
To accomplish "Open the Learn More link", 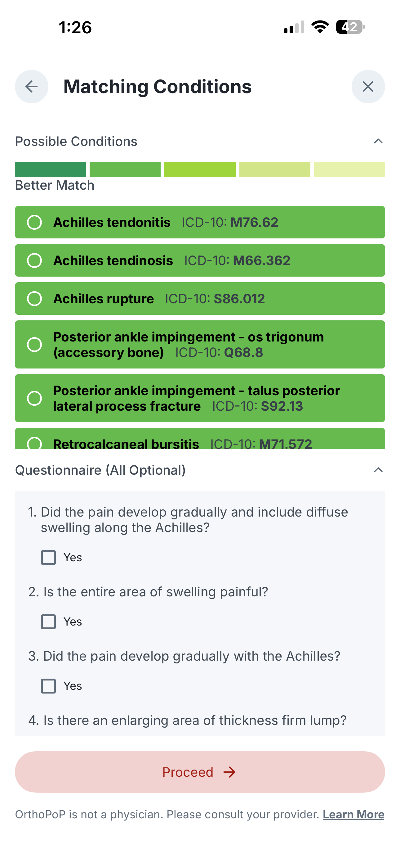I will (353, 814).
